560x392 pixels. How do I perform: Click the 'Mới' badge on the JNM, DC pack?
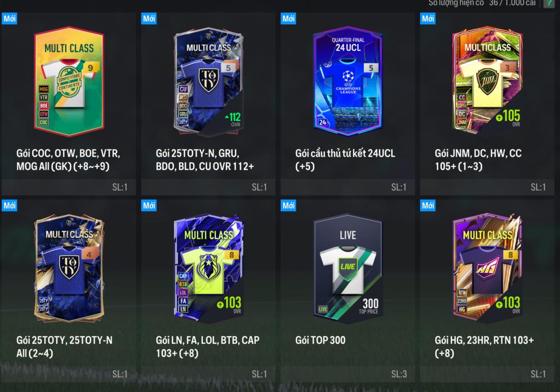pos(428,18)
